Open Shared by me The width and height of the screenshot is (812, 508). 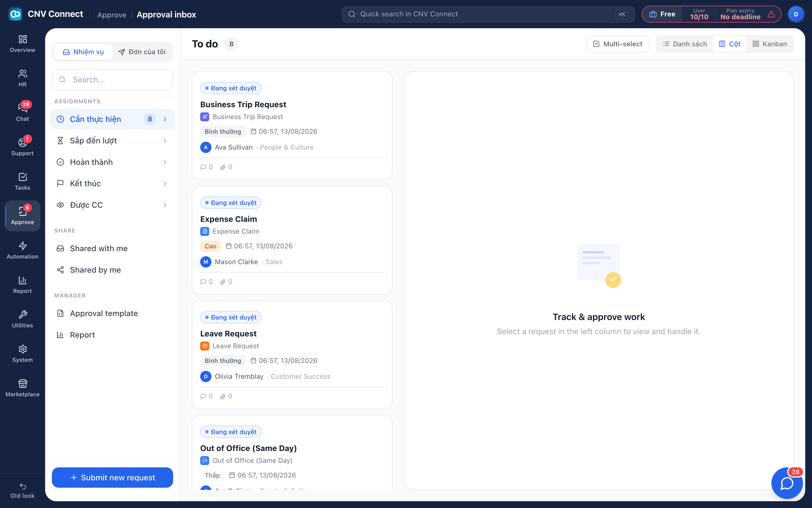[112, 270]
